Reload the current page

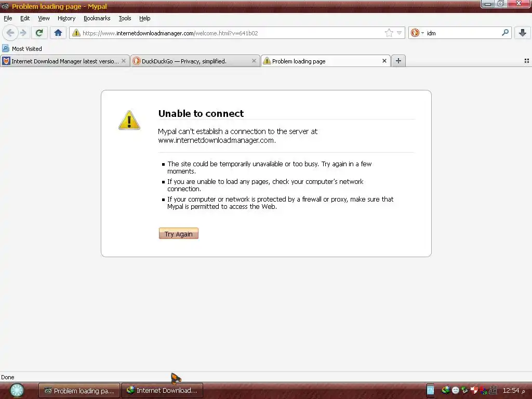(39, 33)
